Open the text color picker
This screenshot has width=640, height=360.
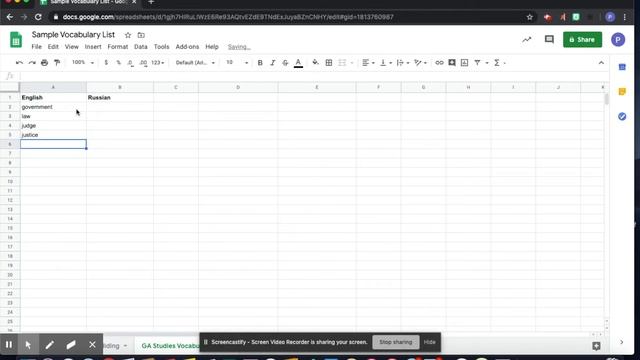[x=298, y=63]
